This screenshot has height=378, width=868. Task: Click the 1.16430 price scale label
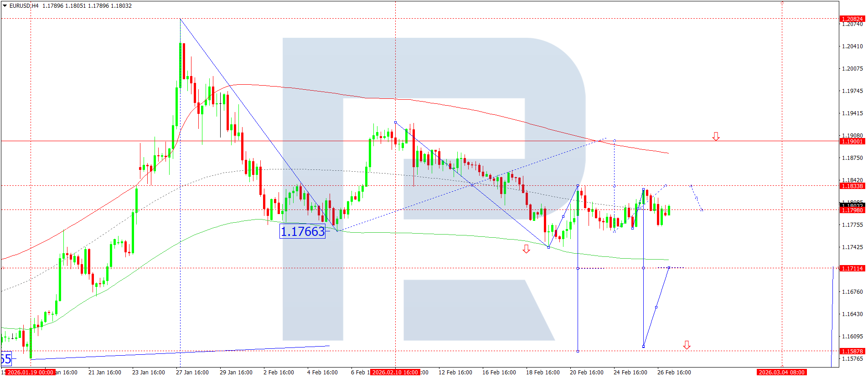(x=852, y=314)
